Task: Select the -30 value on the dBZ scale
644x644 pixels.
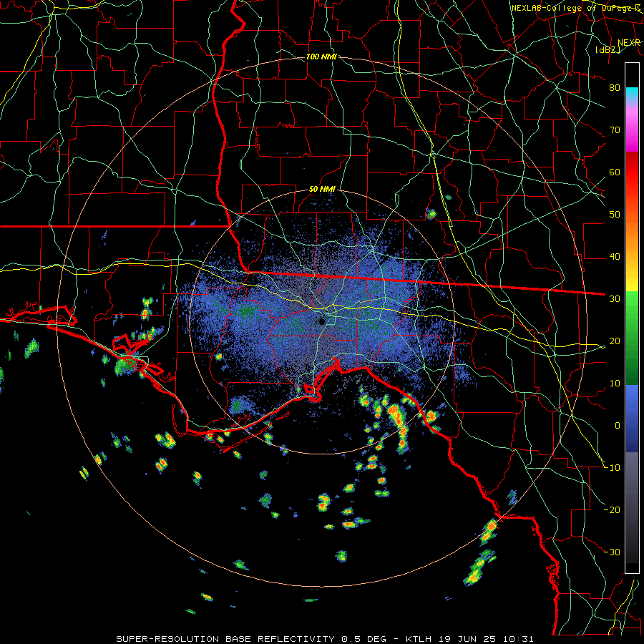Action: click(612, 552)
